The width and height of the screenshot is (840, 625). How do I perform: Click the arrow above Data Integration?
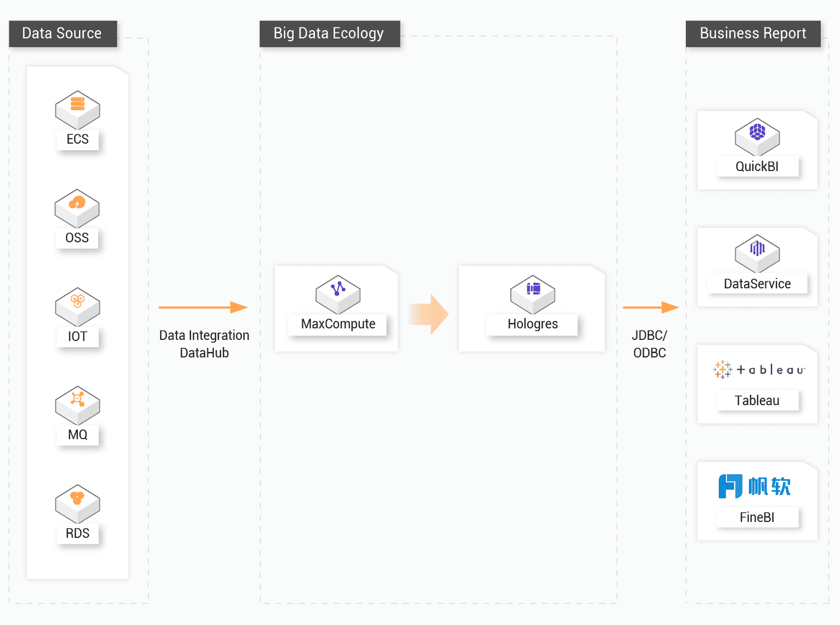pyautogui.click(x=203, y=308)
